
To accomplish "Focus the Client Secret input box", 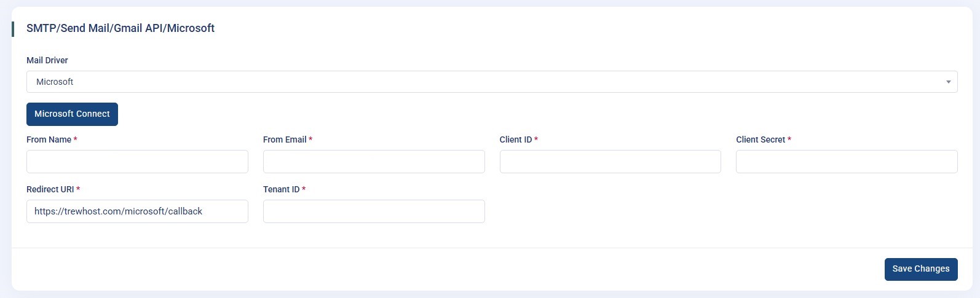I will click(x=847, y=162).
